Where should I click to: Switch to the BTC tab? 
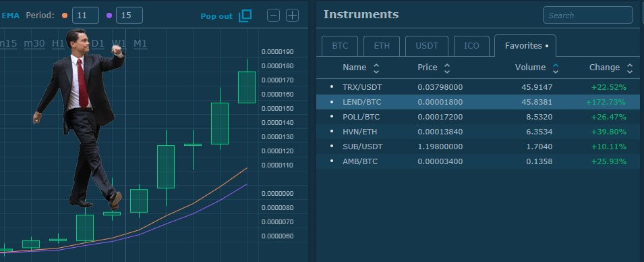pos(340,46)
